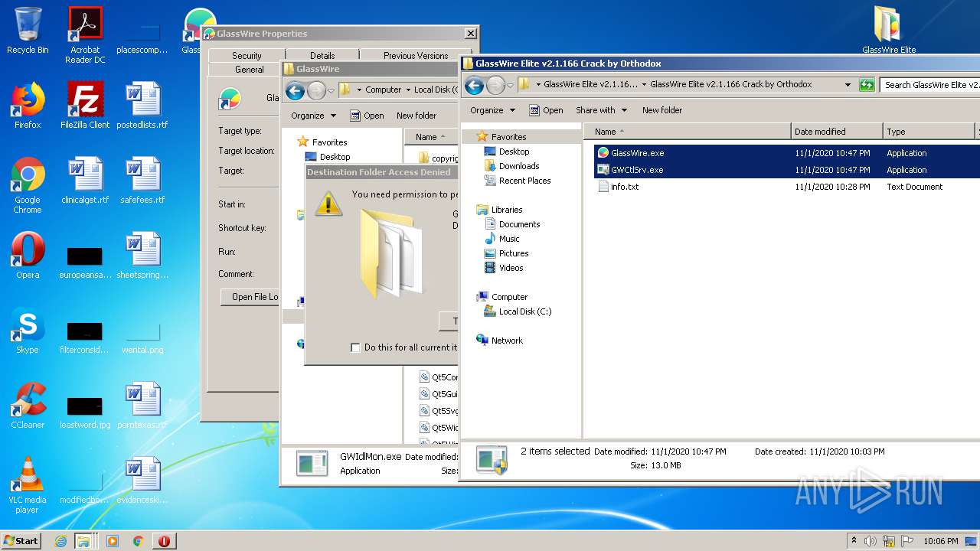Image resolution: width=980 pixels, height=551 pixels.
Task: Click Chrome icon in taskbar
Action: pos(138,541)
